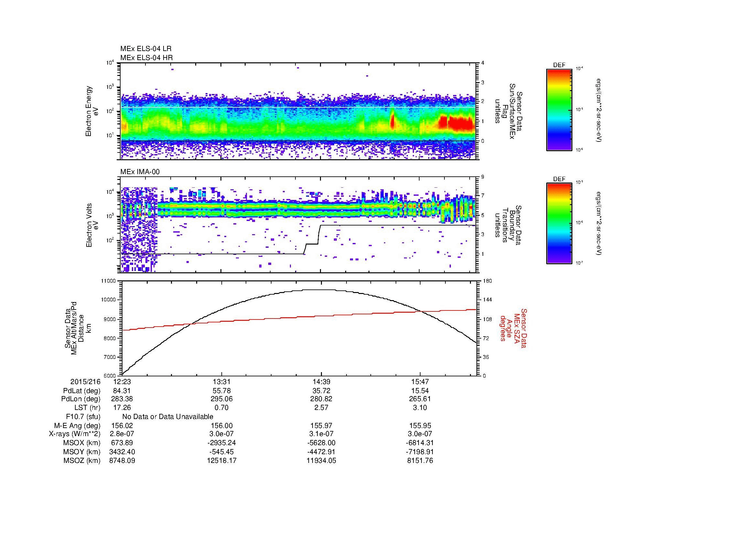Click the 'F10.7 (sfu)' row label
The width and height of the screenshot is (756, 534).
[83, 416]
